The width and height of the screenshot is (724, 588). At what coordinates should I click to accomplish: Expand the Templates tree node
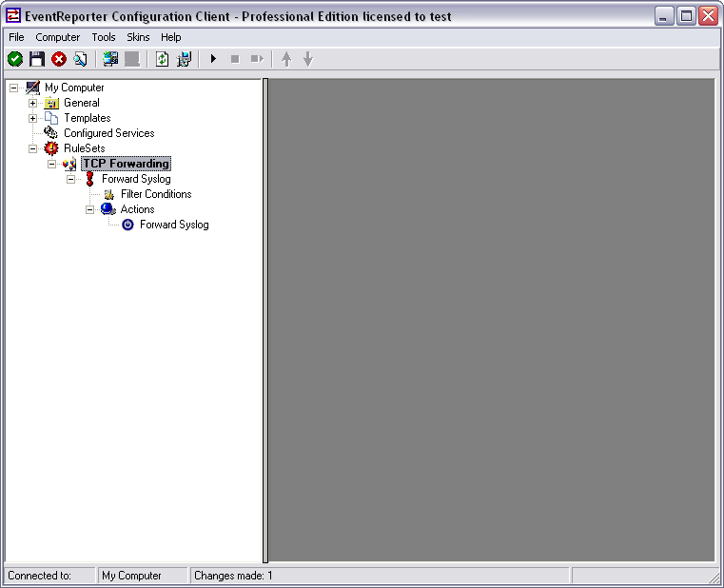tap(32, 118)
